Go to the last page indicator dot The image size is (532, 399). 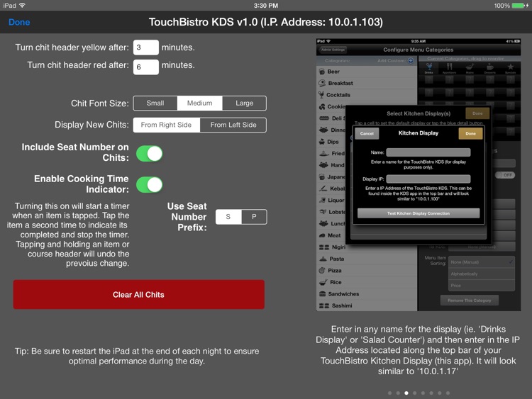[448, 393]
